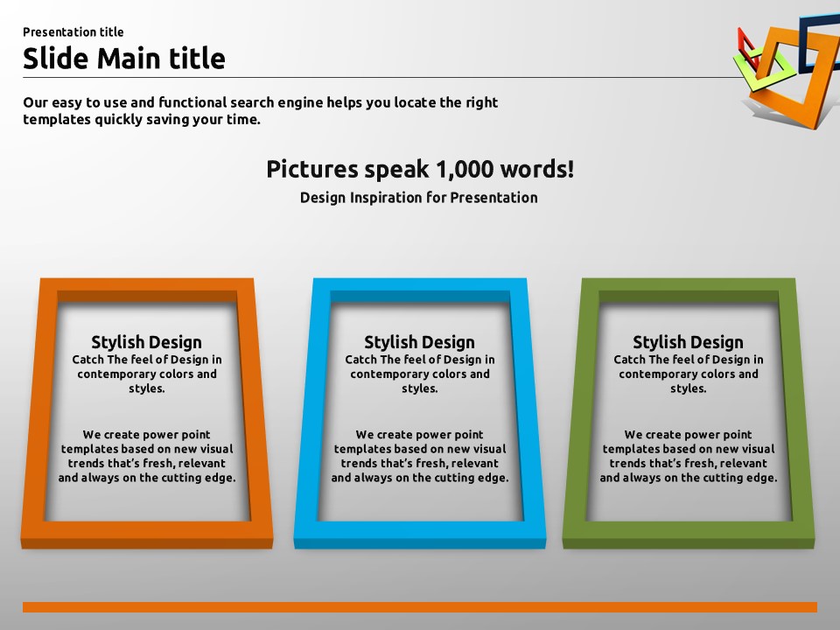This screenshot has height=630, width=840.
Task: Select 'Pictures speak 1,000 words!' heading
Action: [420, 169]
